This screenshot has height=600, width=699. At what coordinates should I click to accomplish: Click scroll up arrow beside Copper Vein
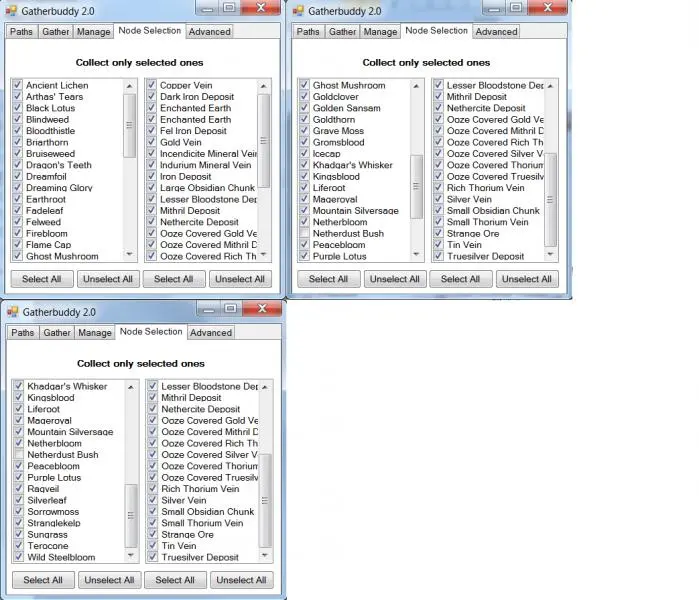[x=263, y=86]
